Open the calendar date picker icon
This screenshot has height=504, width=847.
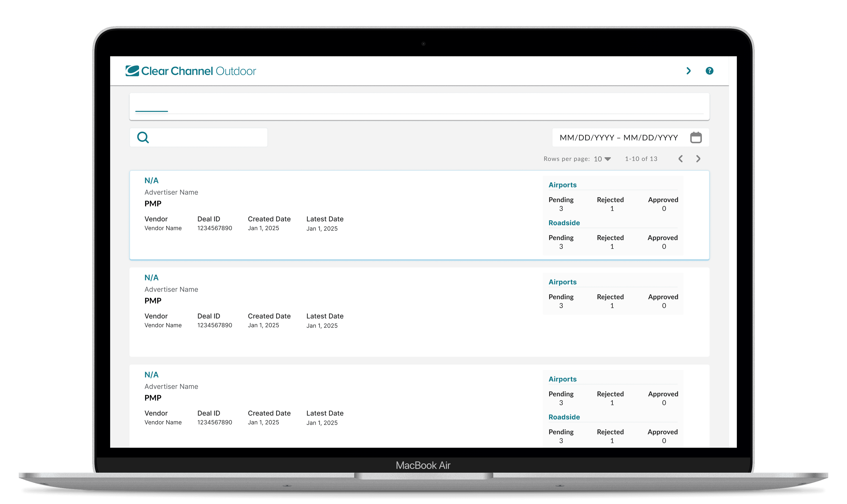pos(696,137)
